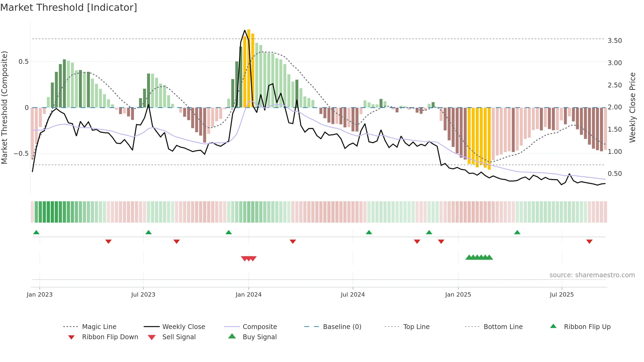644x362 pixels.
Task: Click the Jan 2023 x-axis label
Action: point(40,294)
